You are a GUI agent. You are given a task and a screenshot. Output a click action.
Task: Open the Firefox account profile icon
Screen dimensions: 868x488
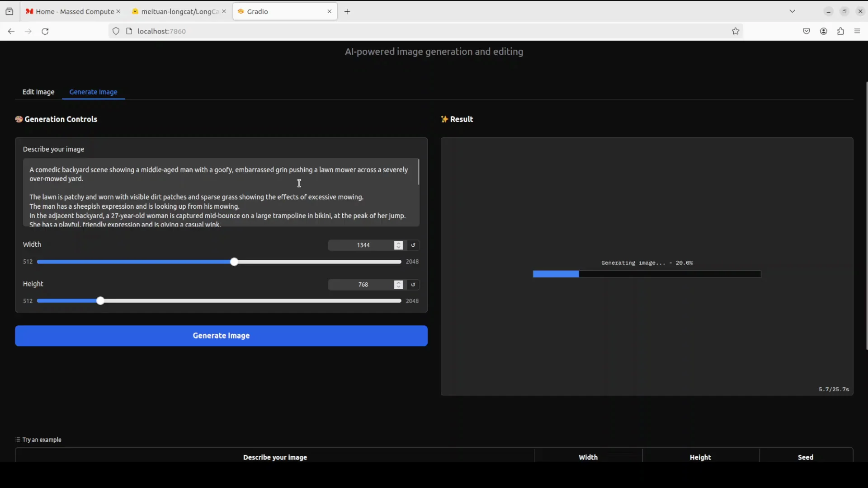pos(824,31)
